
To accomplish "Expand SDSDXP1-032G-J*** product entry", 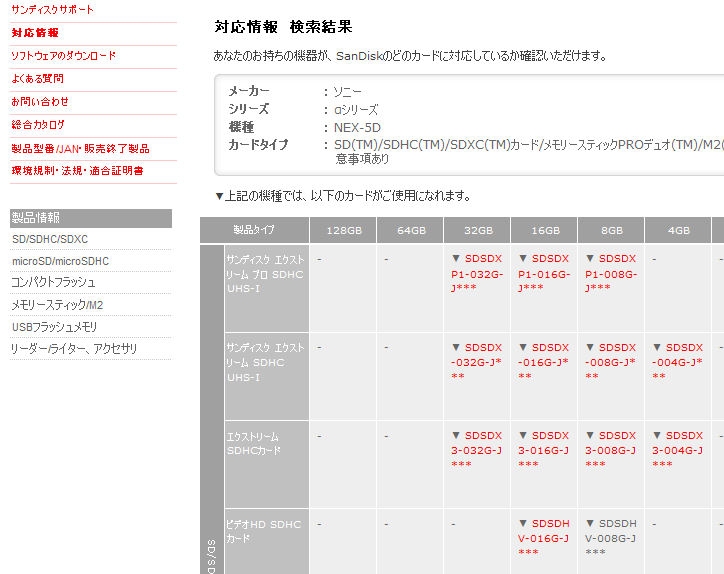I will (x=477, y=273).
